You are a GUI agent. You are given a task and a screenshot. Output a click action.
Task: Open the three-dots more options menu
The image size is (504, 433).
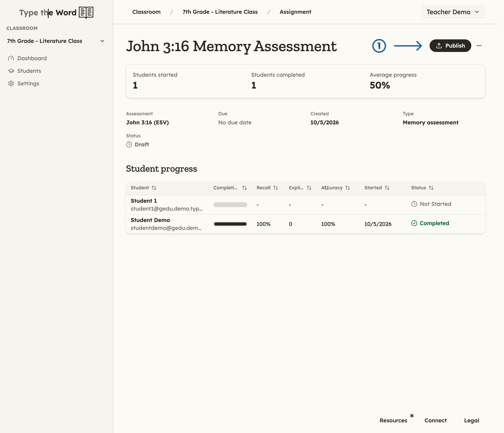coord(479,46)
